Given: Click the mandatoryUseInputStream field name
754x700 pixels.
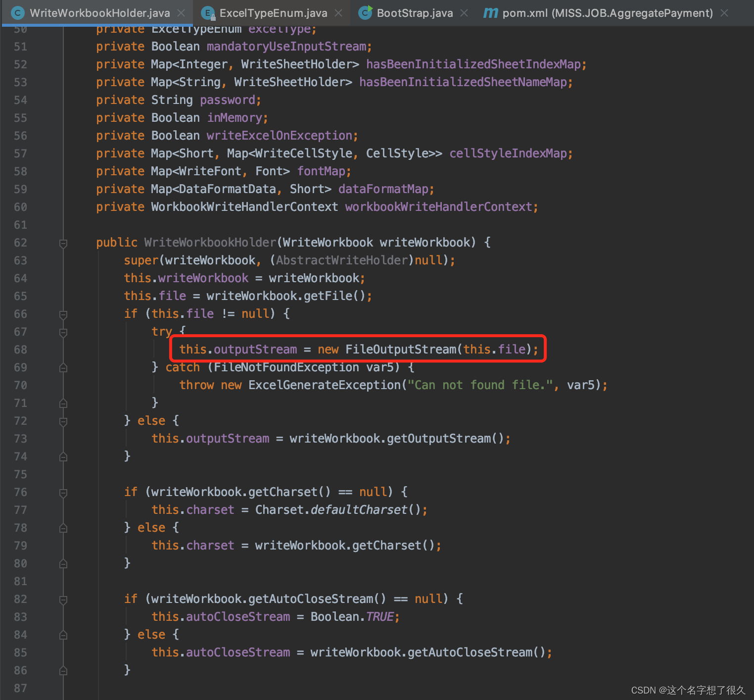Looking at the screenshot, I should [286, 47].
